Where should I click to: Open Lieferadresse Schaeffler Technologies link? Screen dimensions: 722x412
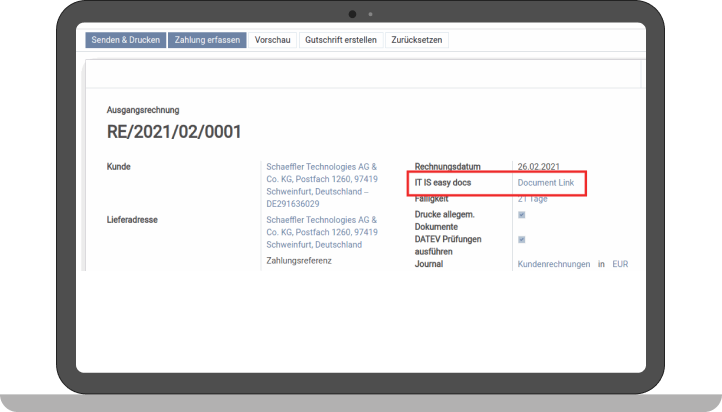point(322,232)
